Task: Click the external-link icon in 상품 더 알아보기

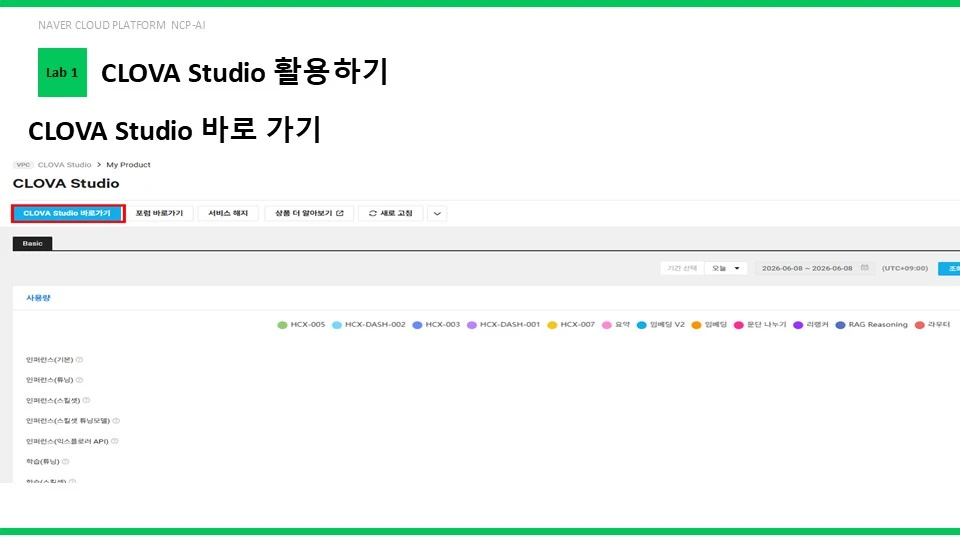Action: click(340, 213)
